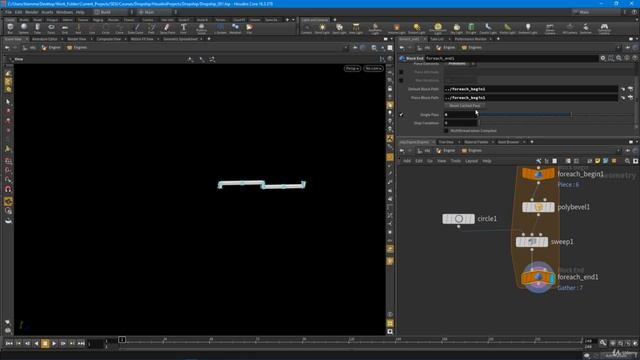Add an Ambient Light from shelf

528,29
